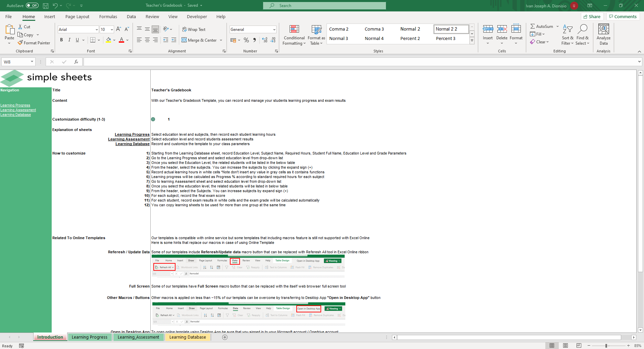Open the font name dropdown showing Arial

click(97, 30)
